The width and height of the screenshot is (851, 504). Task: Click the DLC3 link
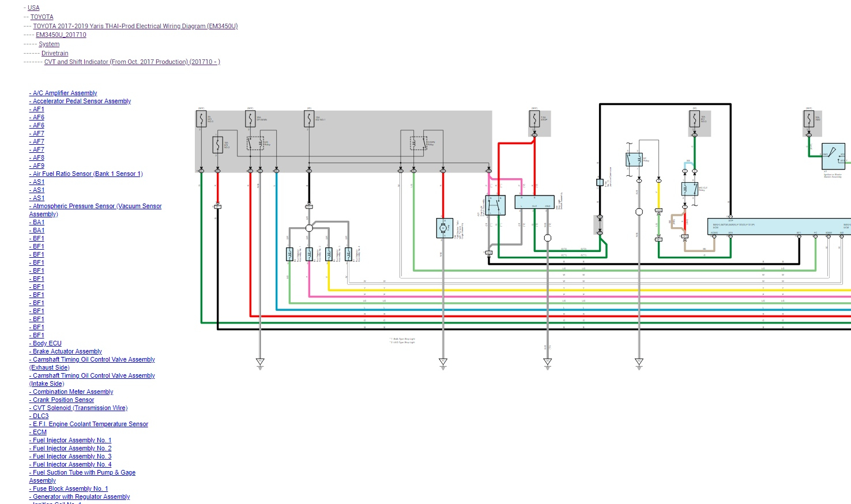[x=39, y=416]
